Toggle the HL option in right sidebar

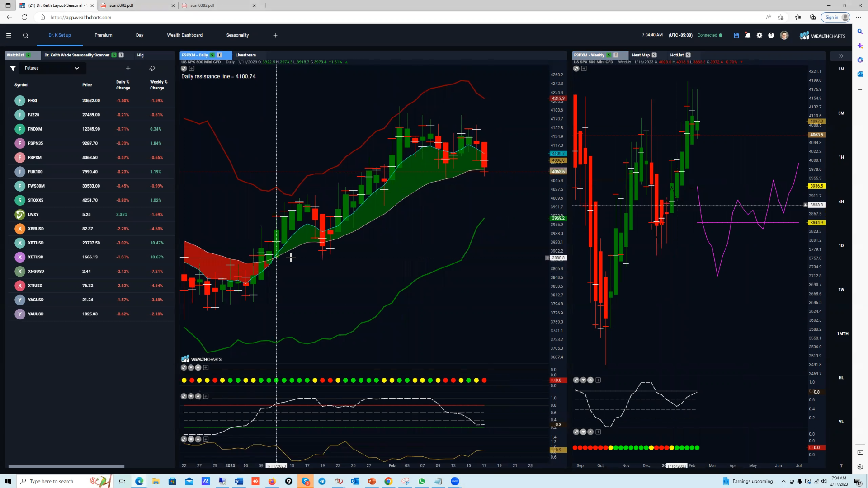coord(841,378)
